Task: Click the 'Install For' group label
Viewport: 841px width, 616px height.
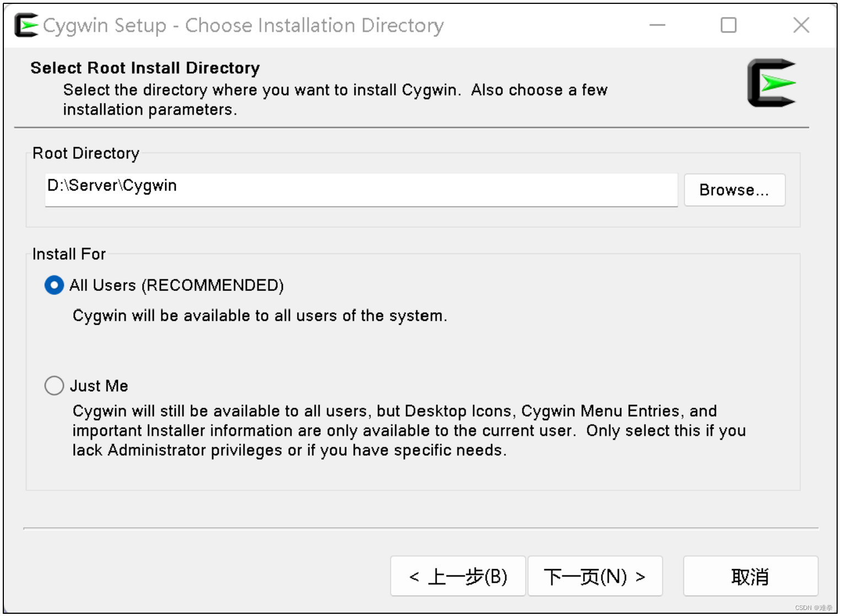Action: coord(69,254)
